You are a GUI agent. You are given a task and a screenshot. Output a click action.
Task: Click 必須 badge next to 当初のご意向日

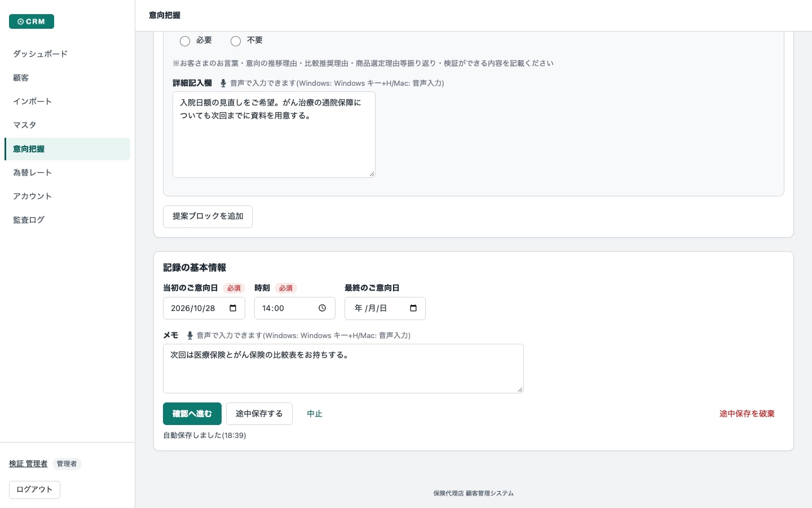click(234, 288)
